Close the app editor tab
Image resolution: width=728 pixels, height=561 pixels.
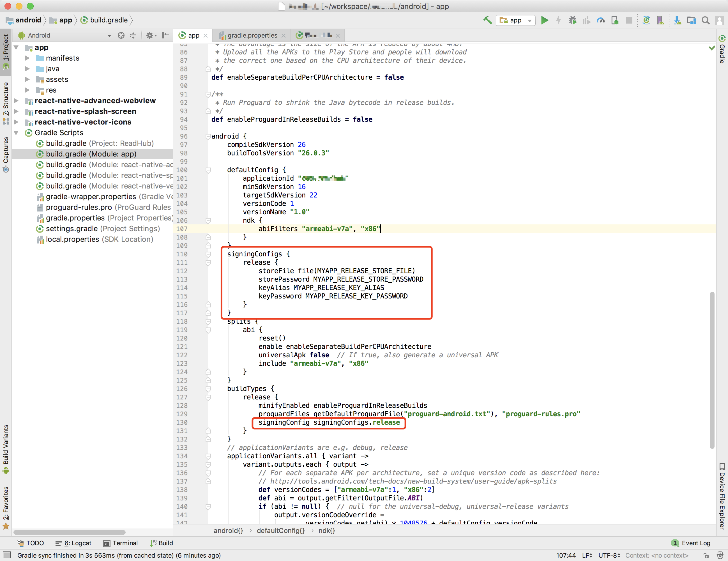click(206, 35)
